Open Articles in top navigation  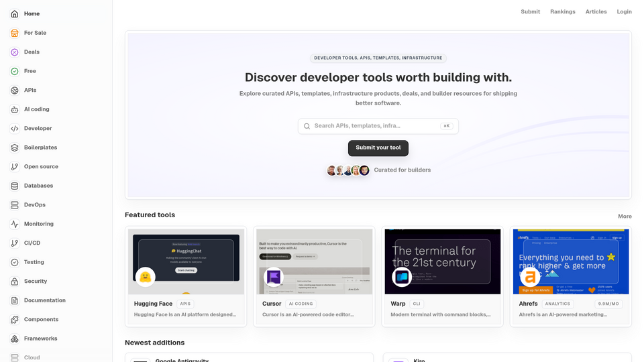[x=596, y=11]
